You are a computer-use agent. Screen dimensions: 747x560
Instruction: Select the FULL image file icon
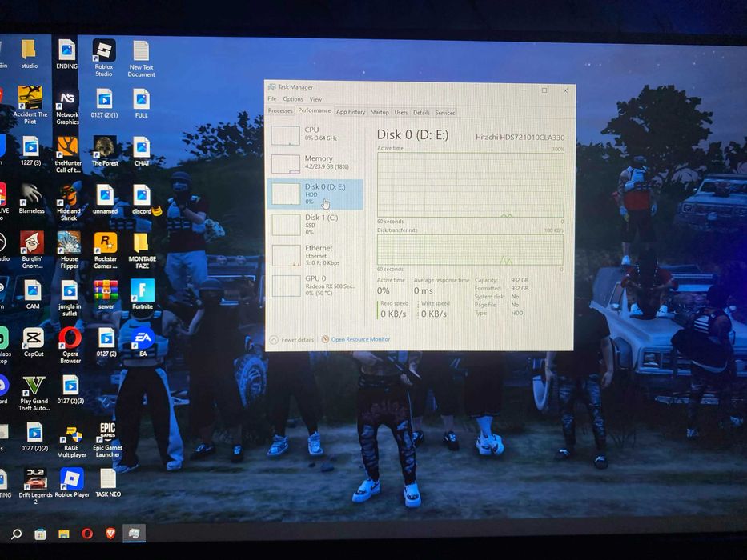[x=142, y=103]
